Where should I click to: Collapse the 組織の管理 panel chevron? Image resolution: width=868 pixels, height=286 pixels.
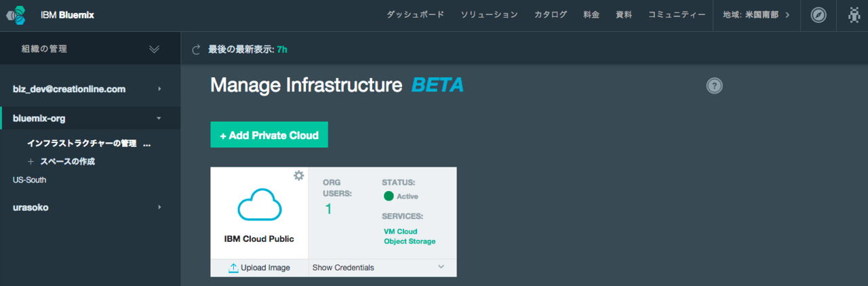(154, 49)
